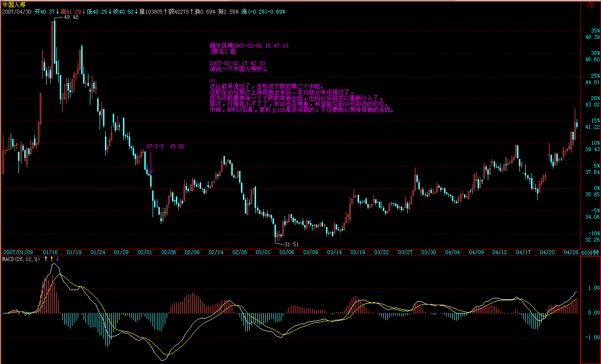This screenshot has width=601, height=364.
Task: Click the 1.00 level on MACD scale
Action: tap(593, 288)
